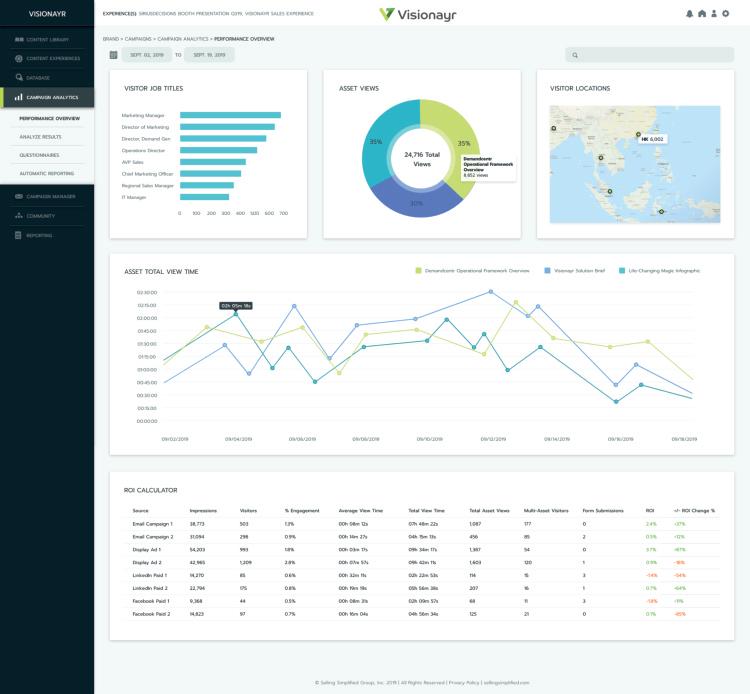Image resolution: width=750 pixels, height=694 pixels.
Task: Select the Singapore-area map marker
Action: 609,191
